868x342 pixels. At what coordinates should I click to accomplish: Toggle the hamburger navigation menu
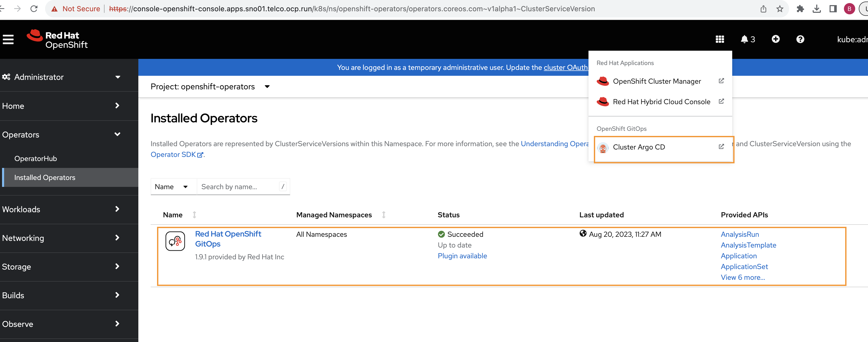click(x=8, y=39)
